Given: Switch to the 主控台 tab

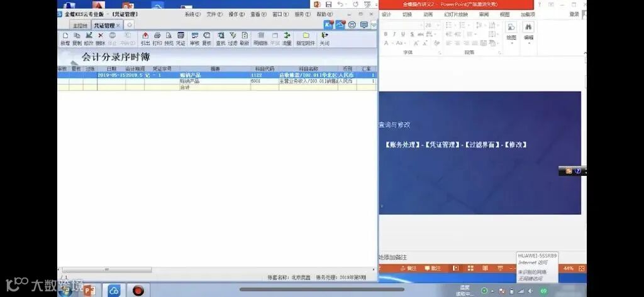Looking at the screenshot, I should point(80,26).
